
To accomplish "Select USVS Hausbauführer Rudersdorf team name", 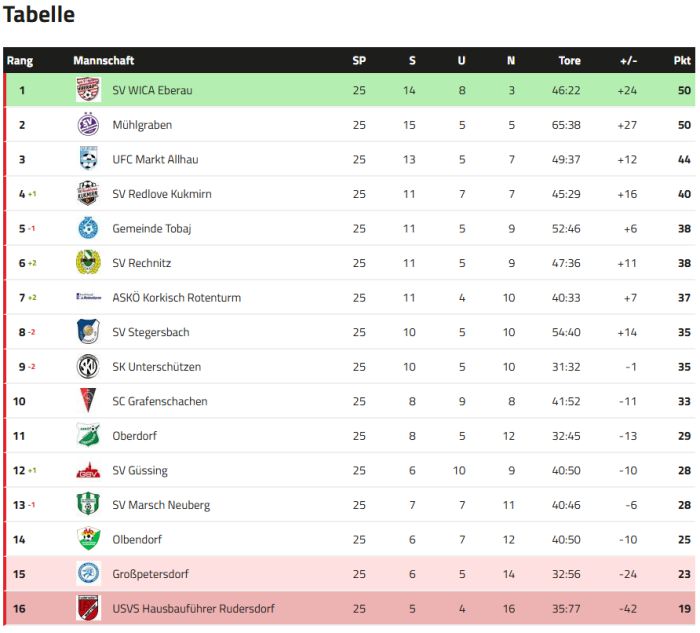I will pyautogui.click(x=193, y=609).
